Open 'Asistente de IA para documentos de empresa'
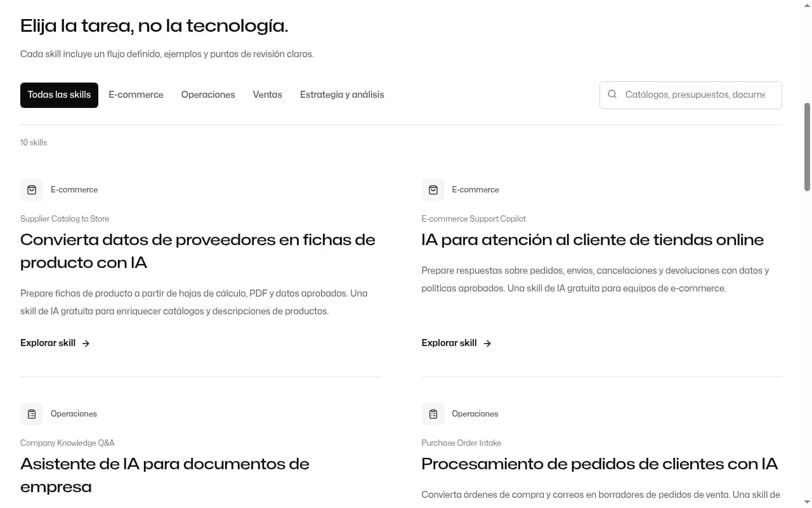Image resolution: width=812 pixels, height=508 pixels. 165,475
